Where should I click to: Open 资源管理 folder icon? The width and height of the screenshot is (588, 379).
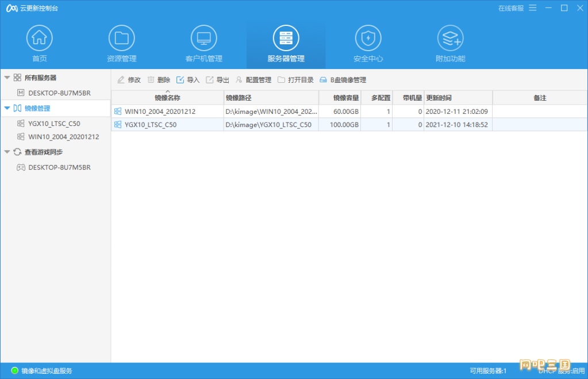tap(121, 39)
